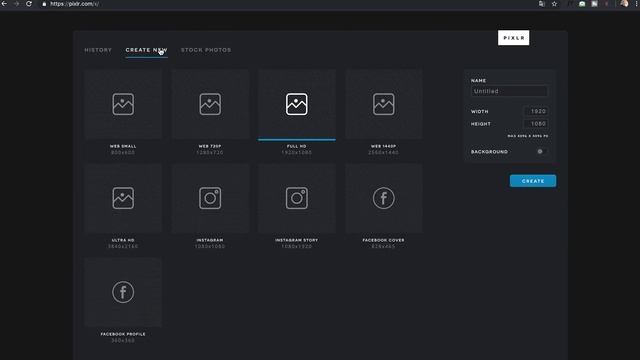Select the Instagram preset icon

(x=210, y=198)
